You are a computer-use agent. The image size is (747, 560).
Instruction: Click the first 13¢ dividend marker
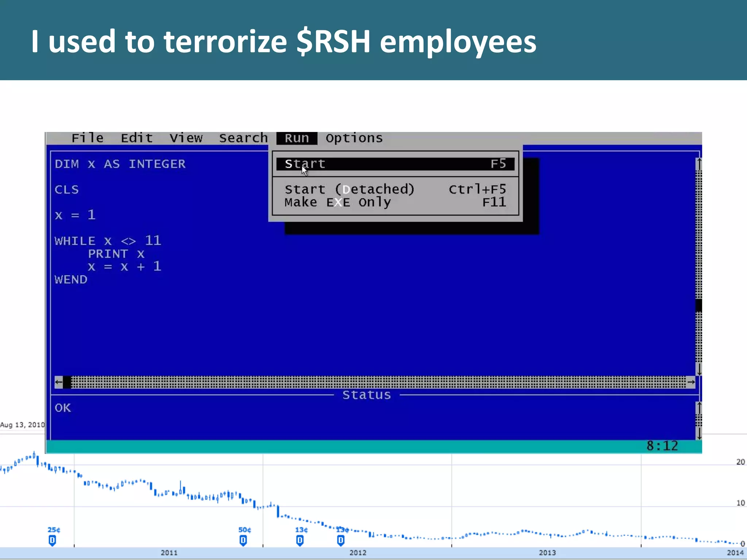(x=300, y=540)
